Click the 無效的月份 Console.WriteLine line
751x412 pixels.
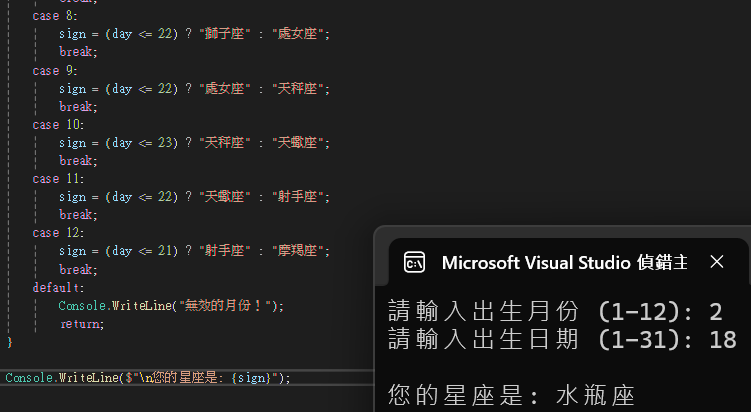(171, 306)
